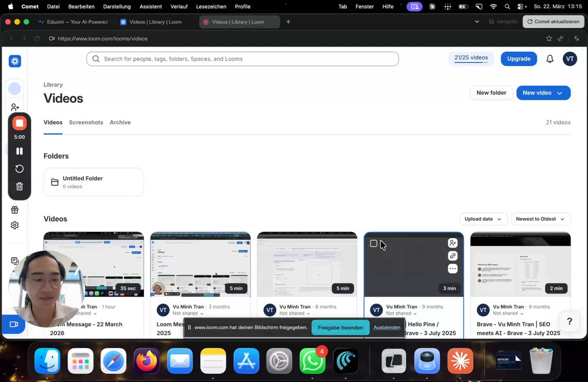Open the VT profile avatar menu

[569, 59]
